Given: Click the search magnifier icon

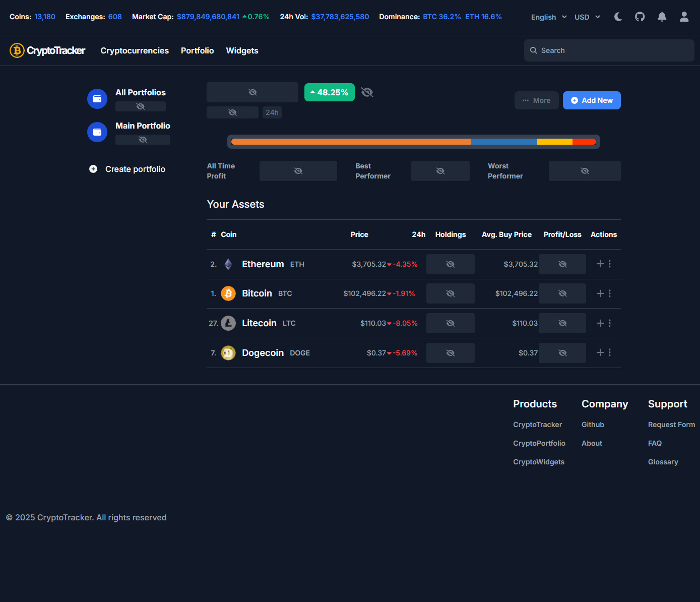Looking at the screenshot, I should click(534, 50).
